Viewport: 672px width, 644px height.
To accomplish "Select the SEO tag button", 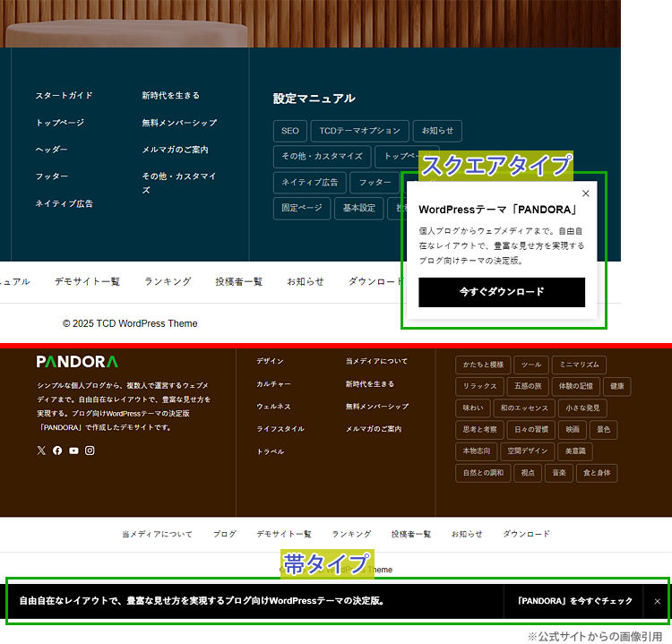I will (290, 131).
